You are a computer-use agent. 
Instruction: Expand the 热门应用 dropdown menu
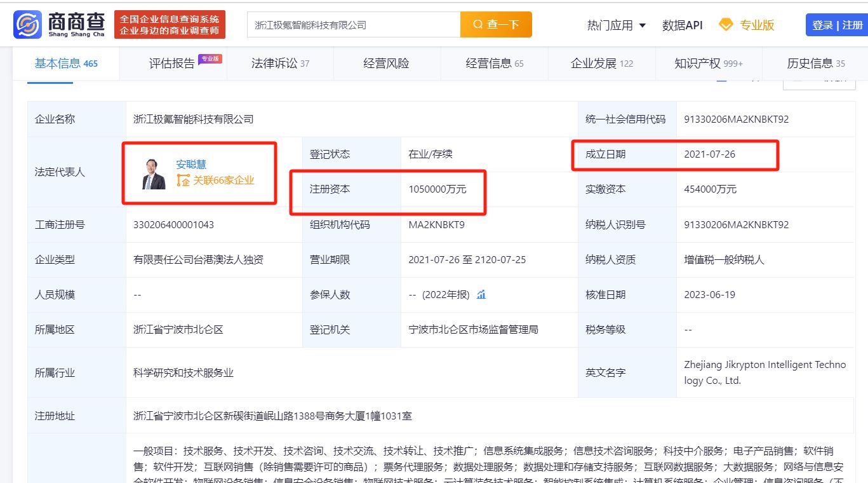[617, 25]
